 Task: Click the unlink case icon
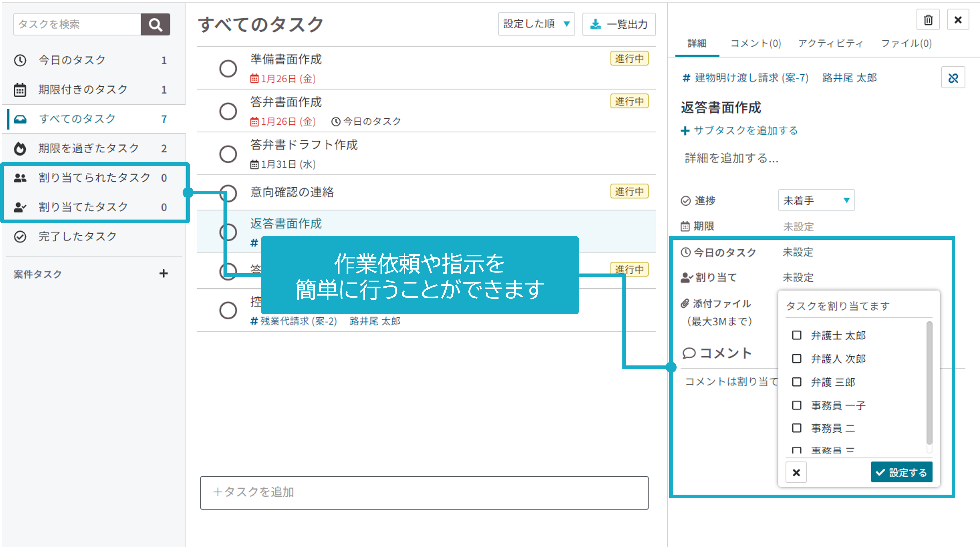click(x=953, y=78)
